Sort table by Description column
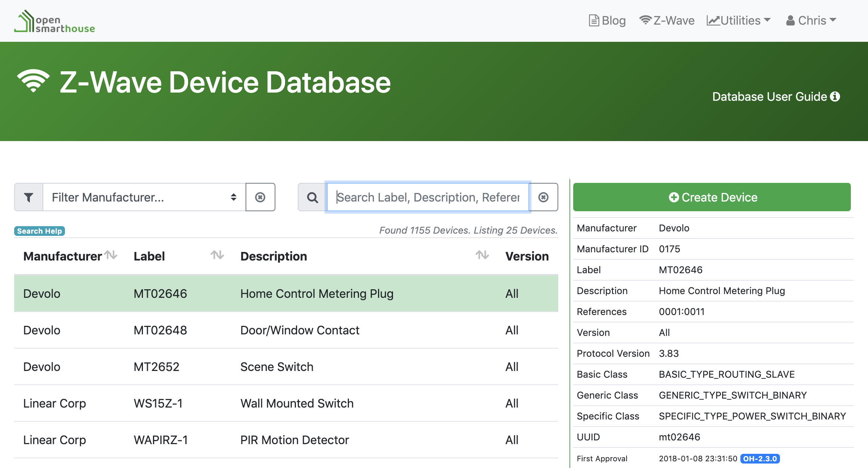 tap(482, 255)
